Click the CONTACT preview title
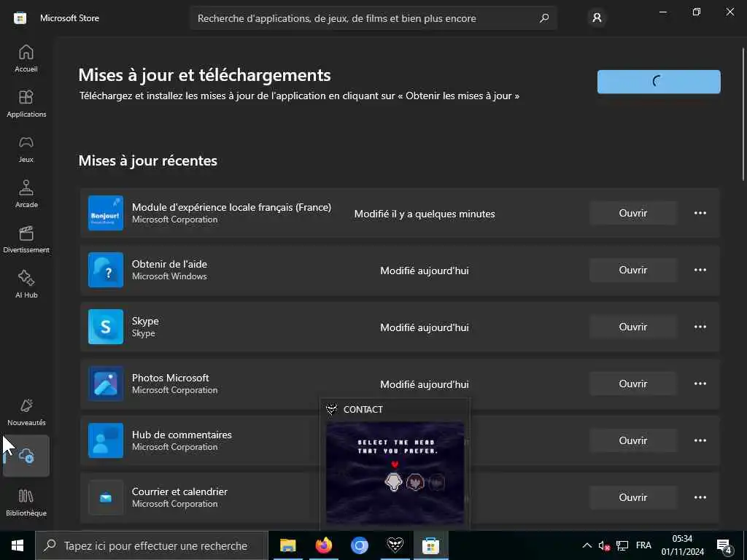The height and width of the screenshot is (560, 747). (363, 410)
